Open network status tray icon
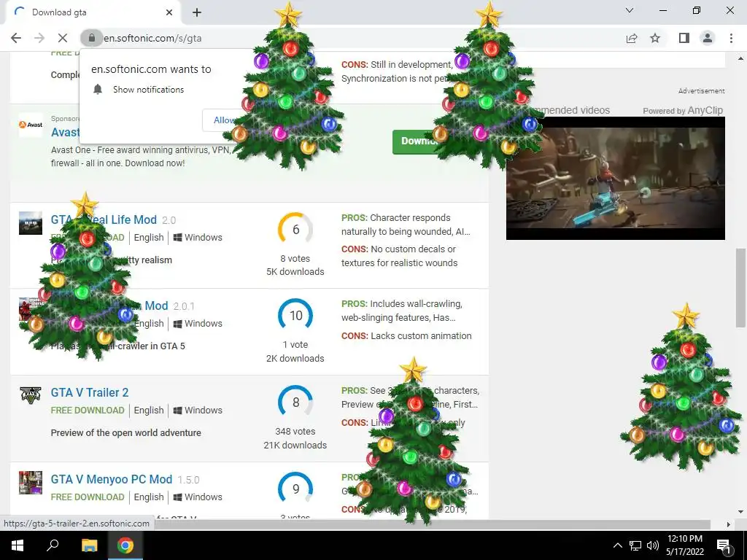The image size is (747, 560). tap(635, 545)
